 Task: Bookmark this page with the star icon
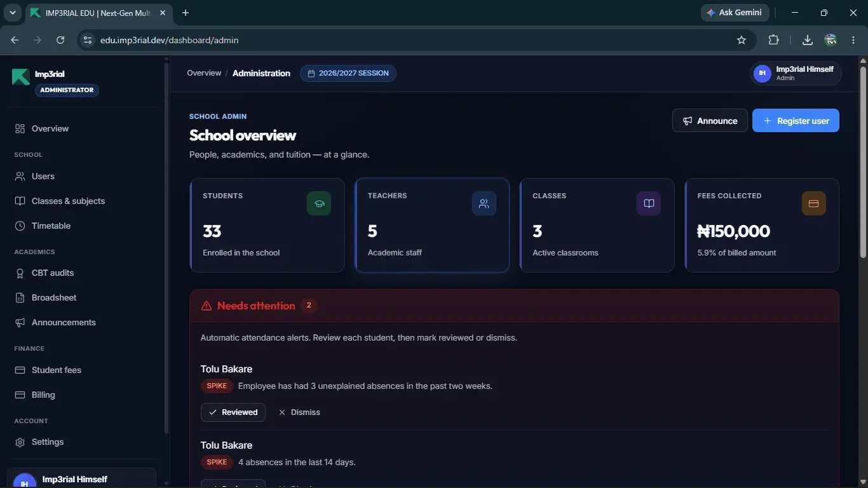pyautogui.click(x=742, y=40)
